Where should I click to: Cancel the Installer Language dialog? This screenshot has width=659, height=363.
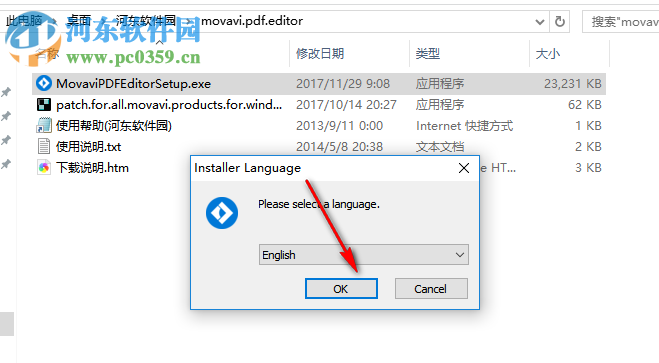[431, 289]
